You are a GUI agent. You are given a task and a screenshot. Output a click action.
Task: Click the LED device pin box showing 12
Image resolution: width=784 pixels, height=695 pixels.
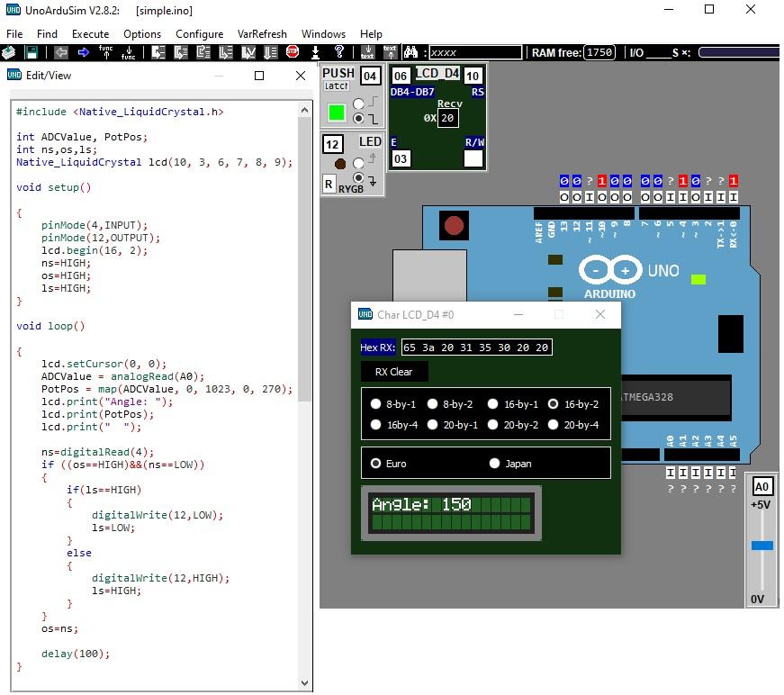[332, 145]
